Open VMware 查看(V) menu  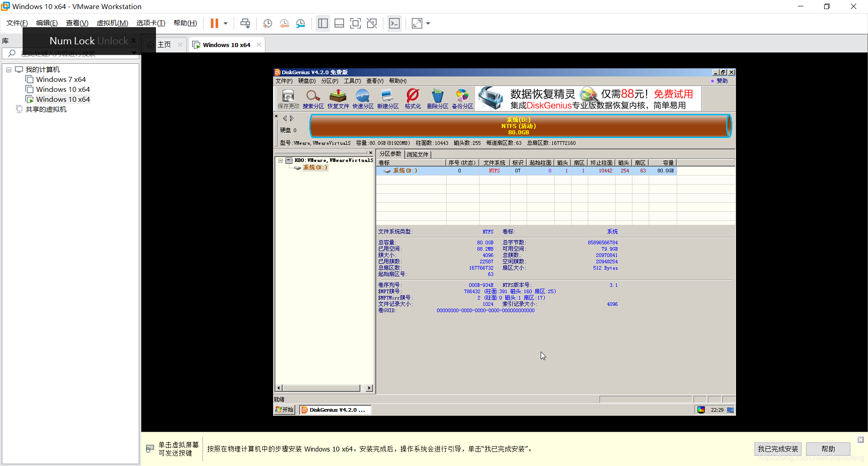click(x=77, y=23)
